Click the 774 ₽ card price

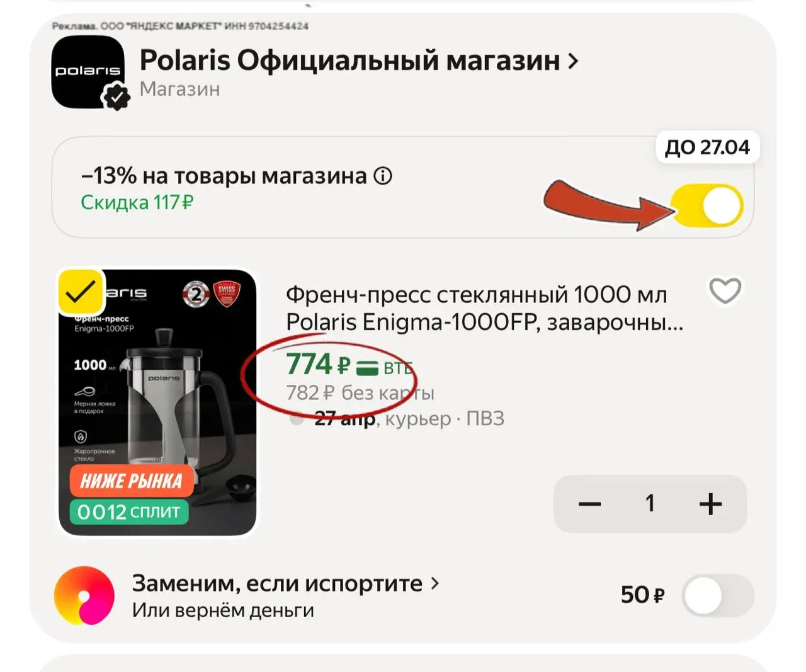click(317, 364)
